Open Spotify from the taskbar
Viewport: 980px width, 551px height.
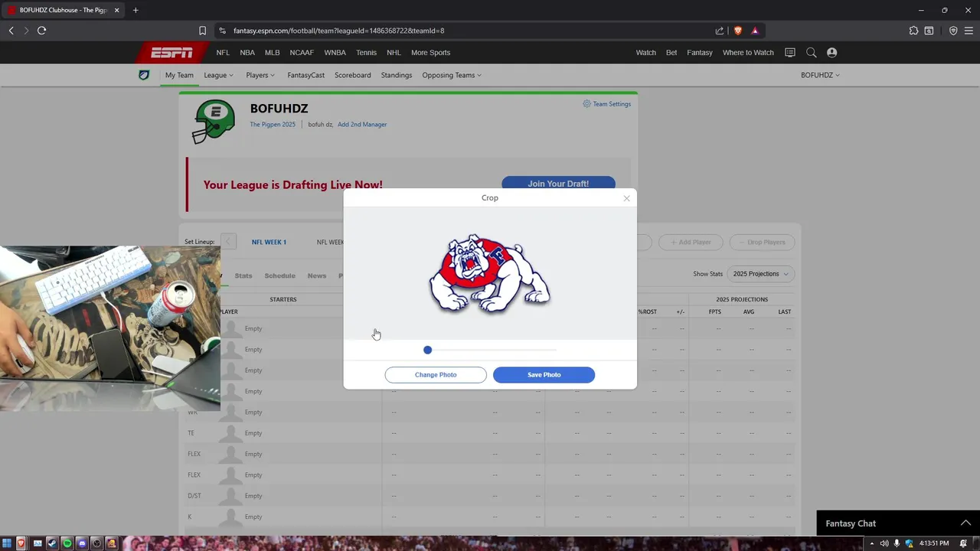pos(67,543)
